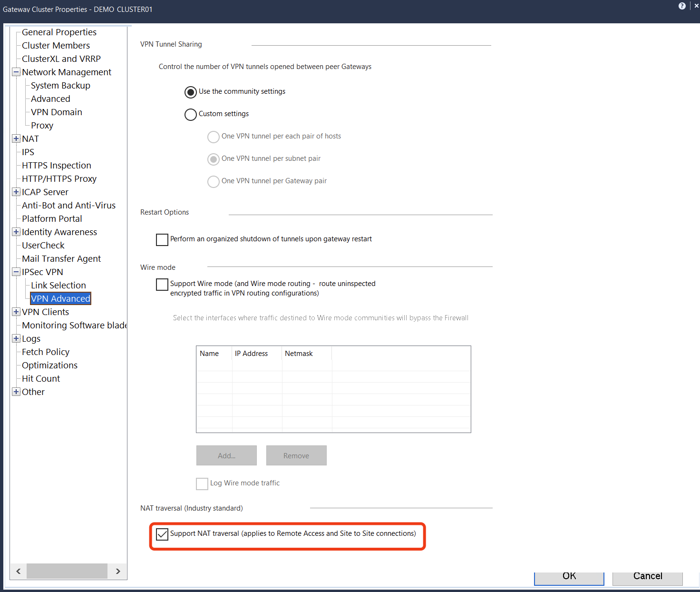The height and width of the screenshot is (592, 700).
Task: Expand the Logs section
Action: point(16,338)
